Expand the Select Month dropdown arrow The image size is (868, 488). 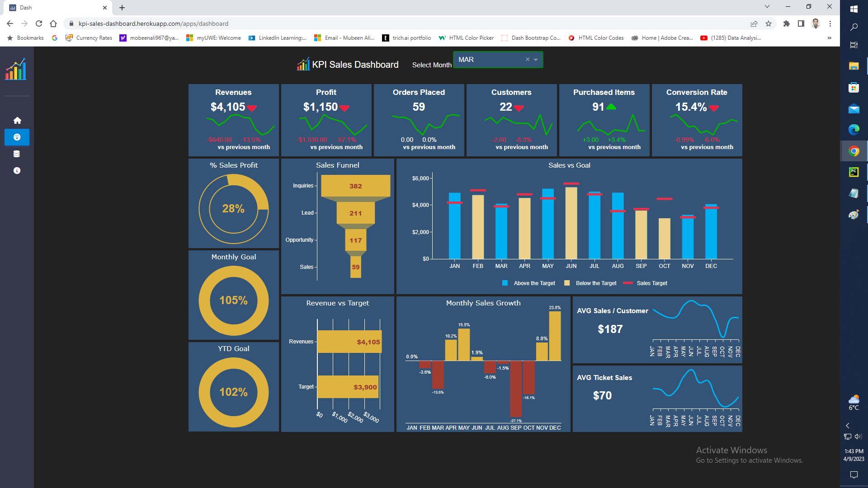pos(536,60)
